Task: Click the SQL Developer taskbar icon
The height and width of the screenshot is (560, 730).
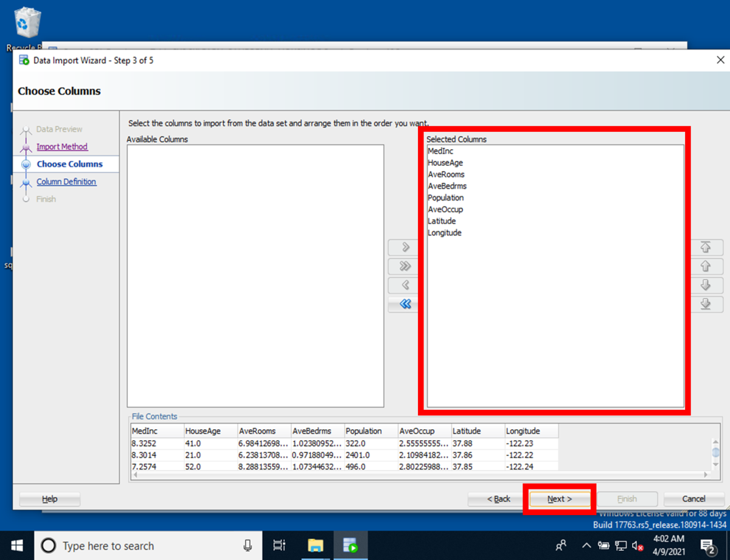Action: [350, 545]
